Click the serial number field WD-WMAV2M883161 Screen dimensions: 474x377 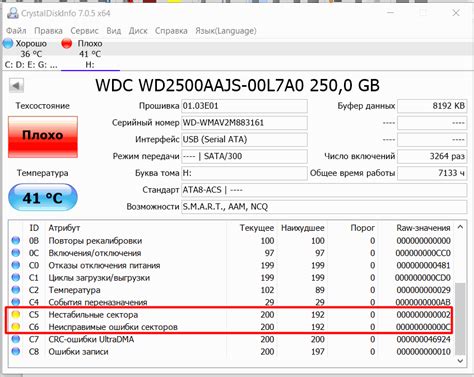pos(244,123)
